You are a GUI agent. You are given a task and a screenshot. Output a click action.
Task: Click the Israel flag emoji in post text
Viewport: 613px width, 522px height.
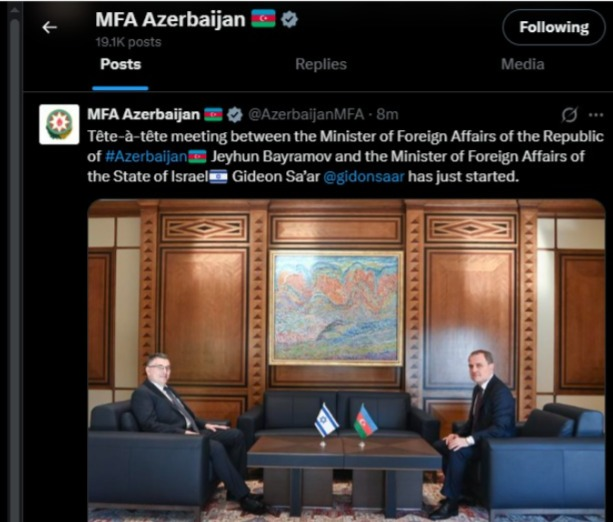point(218,177)
